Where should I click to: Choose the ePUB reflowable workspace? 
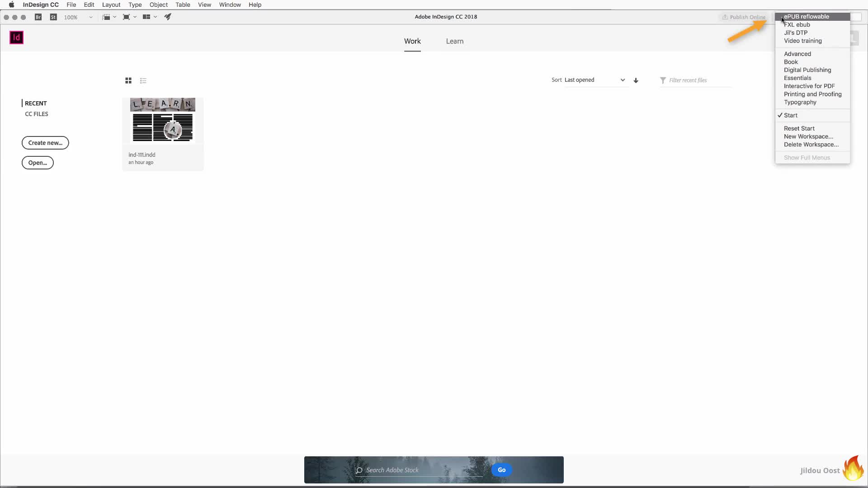tap(812, 17)
